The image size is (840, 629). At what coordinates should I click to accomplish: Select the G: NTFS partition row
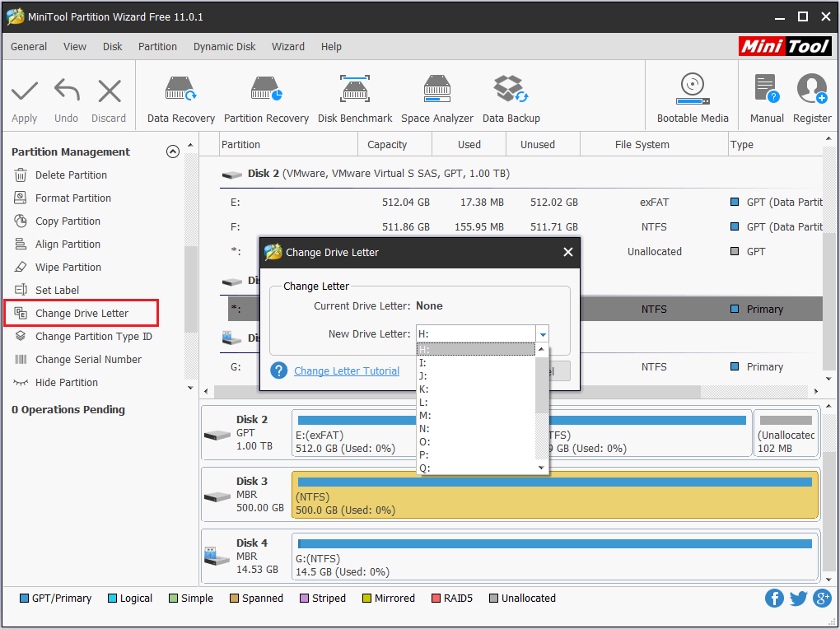pyautogui.click(x=520, y=367)
